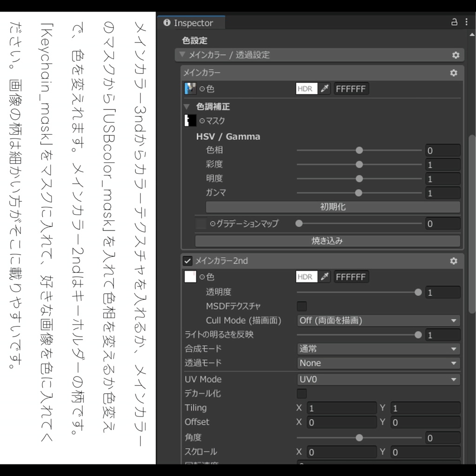Open the Inspector kebab menu icon

(x=466, y=22)
